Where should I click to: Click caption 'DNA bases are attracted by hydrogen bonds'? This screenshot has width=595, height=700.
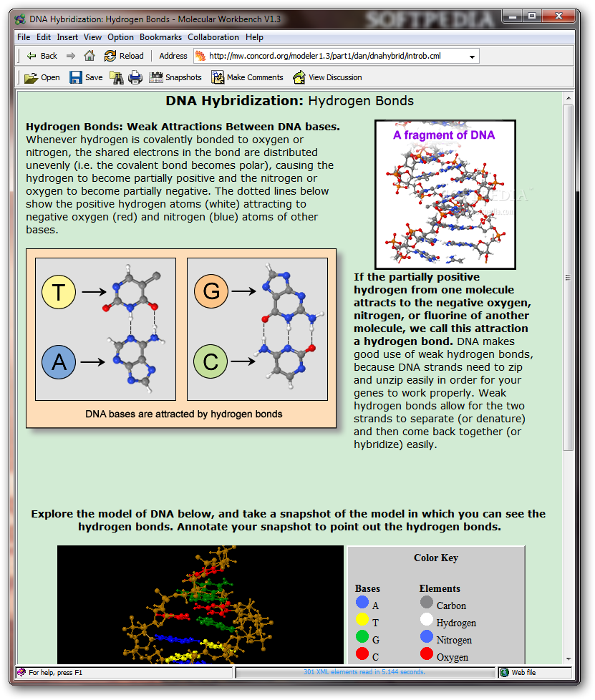pos(183,414)
